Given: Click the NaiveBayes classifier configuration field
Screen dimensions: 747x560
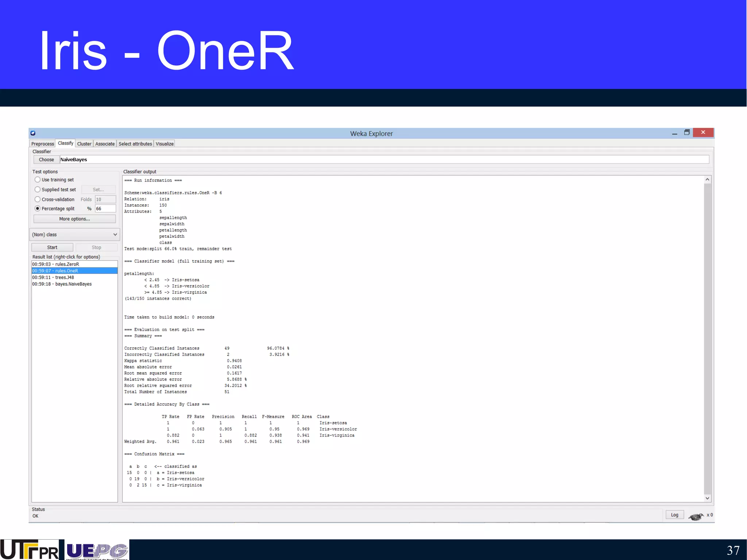Looking at the screenshot, I should pyautogui.click(x=384, y=159).
